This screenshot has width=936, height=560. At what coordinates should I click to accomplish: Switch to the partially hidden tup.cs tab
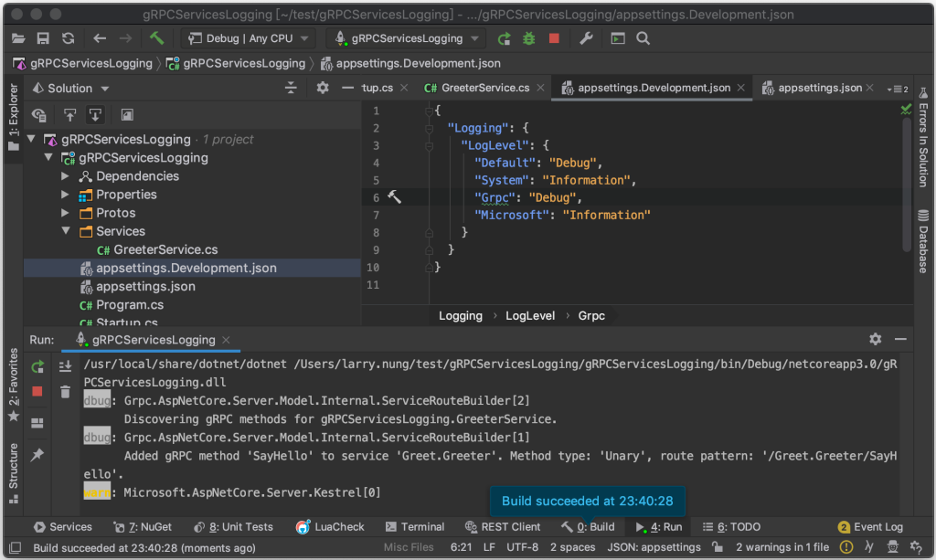[378, 89]
